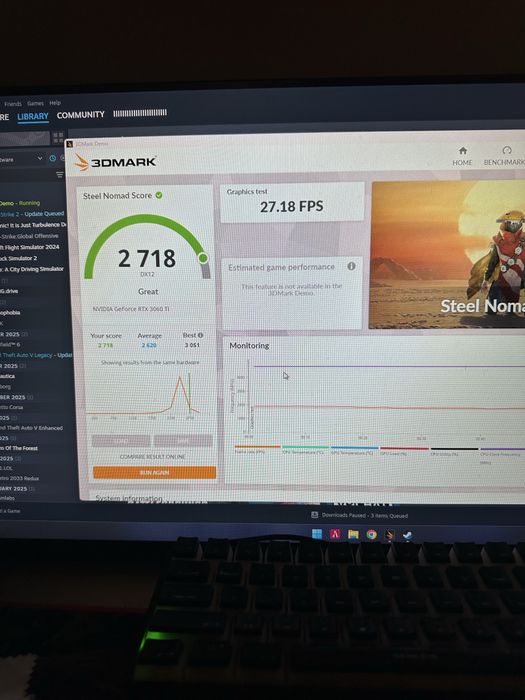Viewport: 525px width, 700px height.
Task: Select Theft Auto V Enhanced in Steam library
Action: [31, 428]
